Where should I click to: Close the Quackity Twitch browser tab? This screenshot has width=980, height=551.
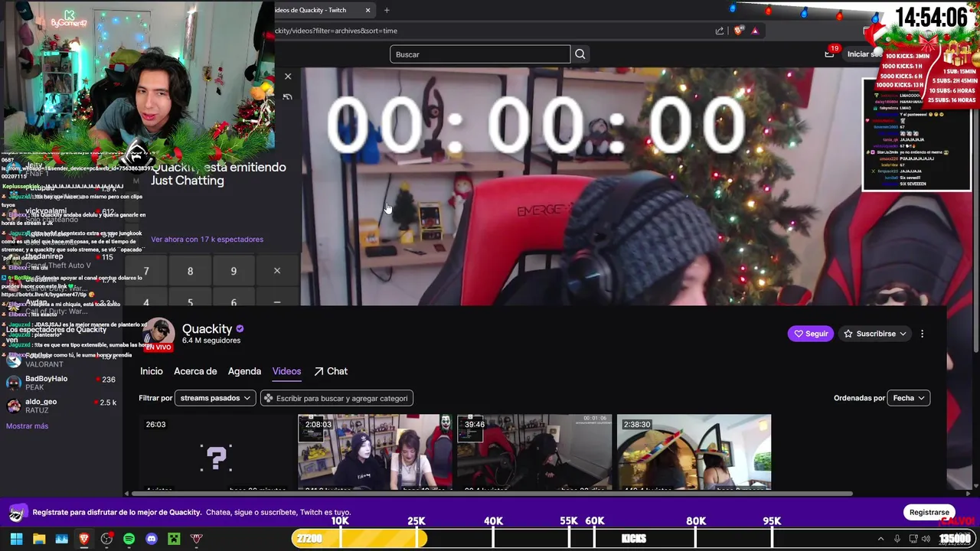(x=367, y=10)
